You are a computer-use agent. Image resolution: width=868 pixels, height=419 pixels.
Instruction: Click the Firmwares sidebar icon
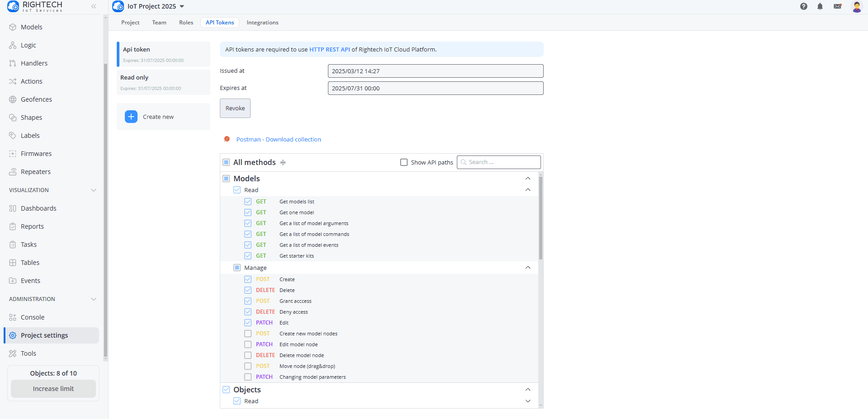pos(13,154)
